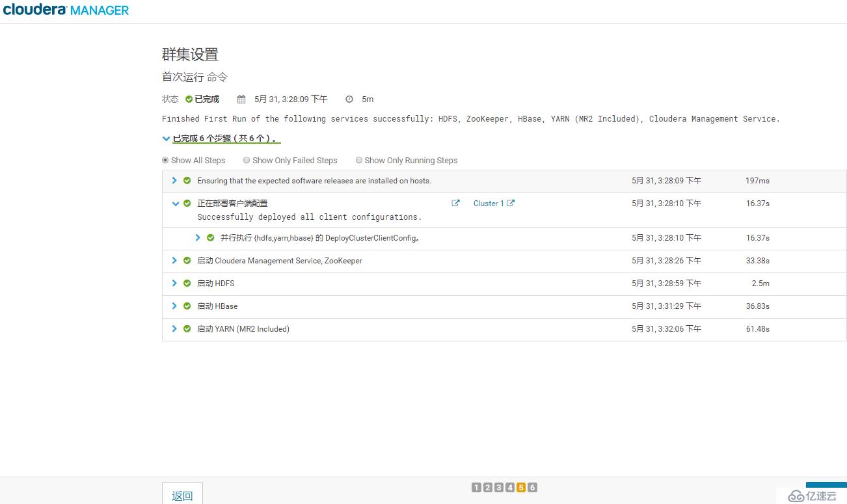Click the 2.5m duration of HDFS step
Image resolution: width=847 pixels, height=504 pixels.
pos(760,284)
